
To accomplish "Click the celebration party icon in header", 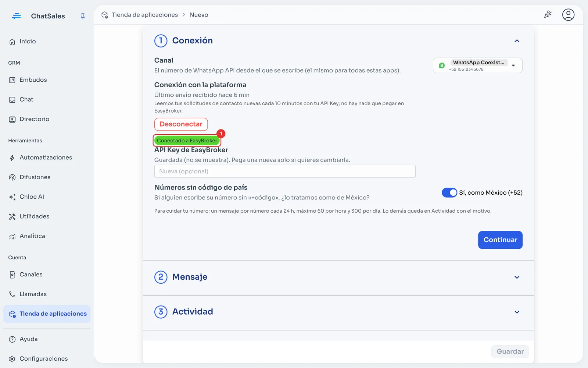I will click(x=548, y=15).
